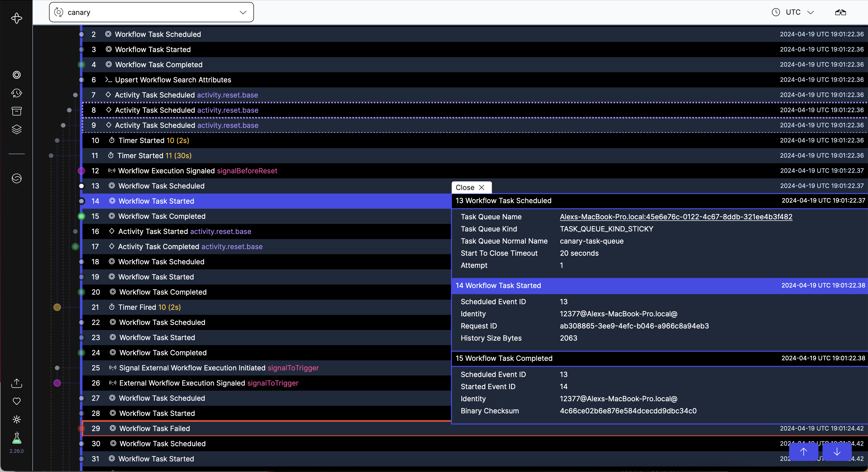868x472 pixels.
Task: Select event 7 Activity Task Scheduled
Action: (x=475, y=95)
